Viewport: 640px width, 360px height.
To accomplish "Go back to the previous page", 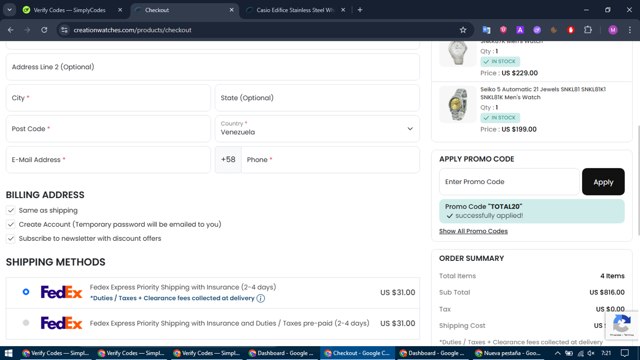I will (x=11, y=30).
